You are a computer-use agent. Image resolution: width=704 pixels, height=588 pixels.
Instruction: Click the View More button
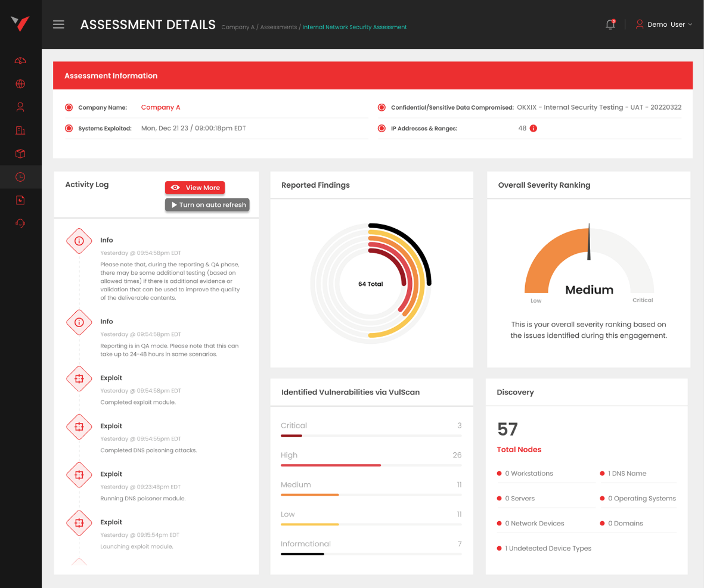coord(195,188)
